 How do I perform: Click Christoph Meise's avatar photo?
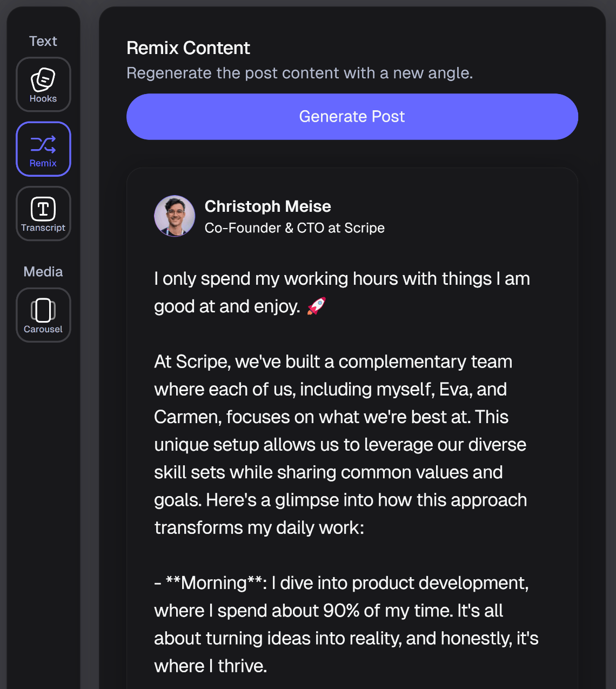point(175,216)
